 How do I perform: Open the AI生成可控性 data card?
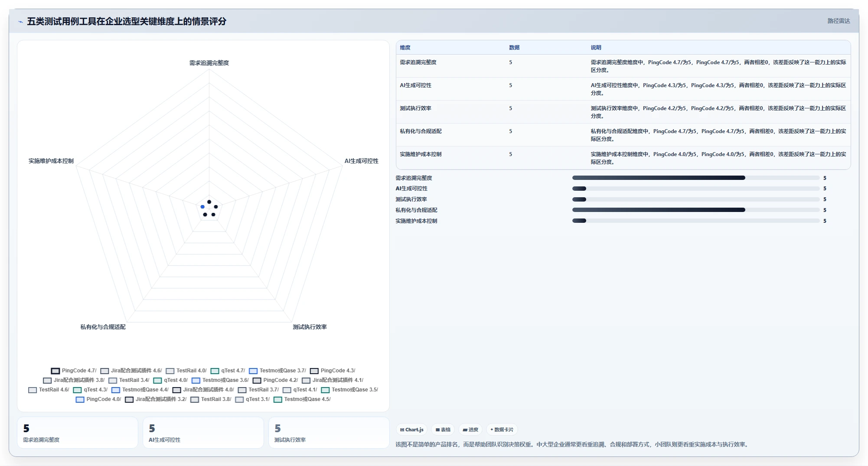click(x=203, y=433)
